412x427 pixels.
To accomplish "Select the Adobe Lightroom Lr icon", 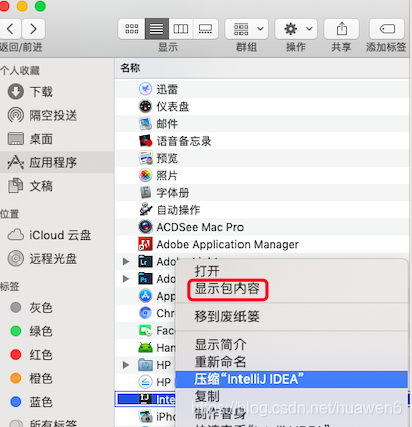I will click(x=145, y=262).
